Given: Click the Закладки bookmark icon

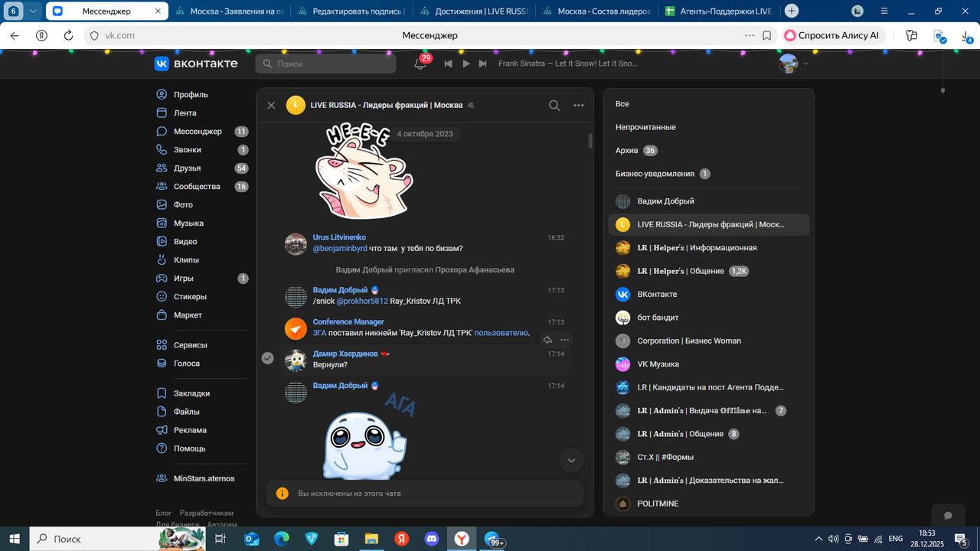Looking at the screenshot, I should click(162, 393).
